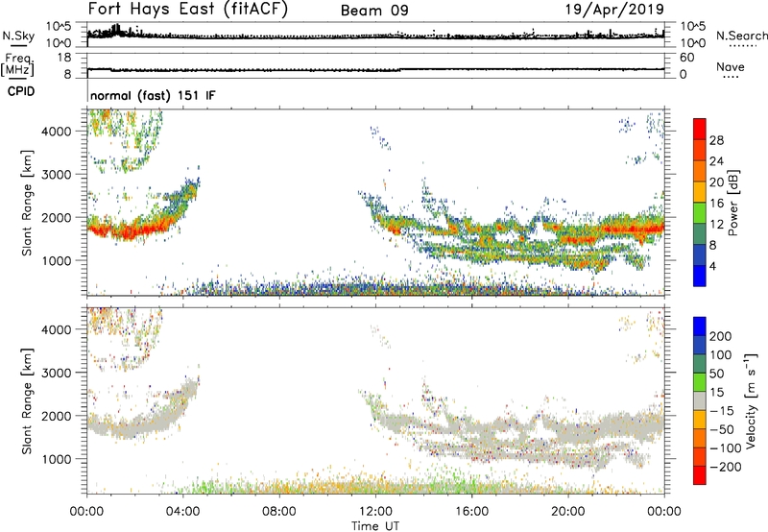Image resolution: width=768 pixels, height=532 pixels.
Task: Click the 'N.Sky' legend label
Action: [x=18, y=36]
